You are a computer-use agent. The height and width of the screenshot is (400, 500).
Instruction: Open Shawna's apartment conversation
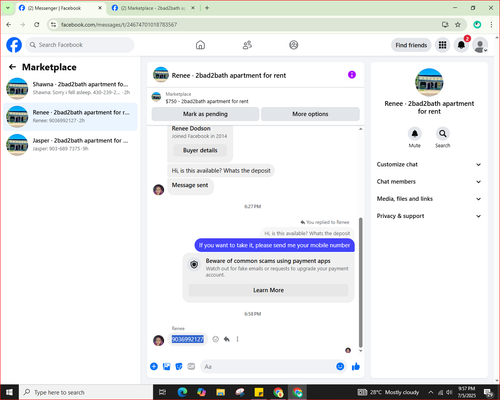70,88
